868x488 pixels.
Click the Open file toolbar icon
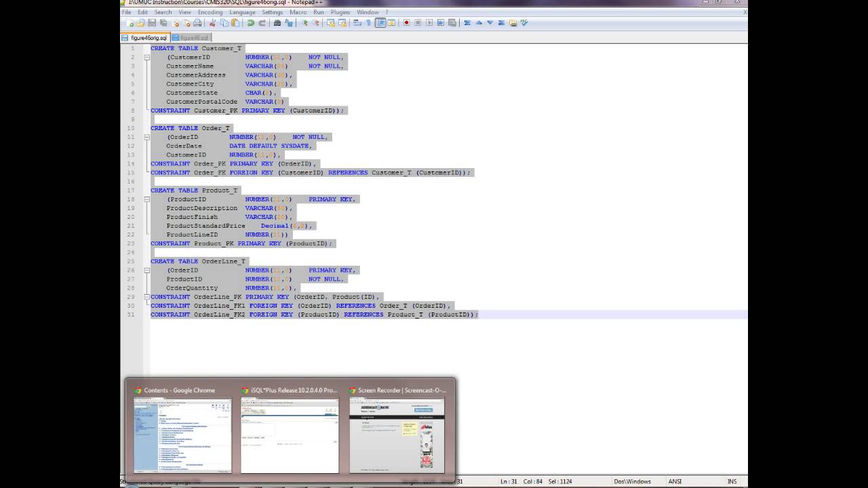tap(140, 23)
